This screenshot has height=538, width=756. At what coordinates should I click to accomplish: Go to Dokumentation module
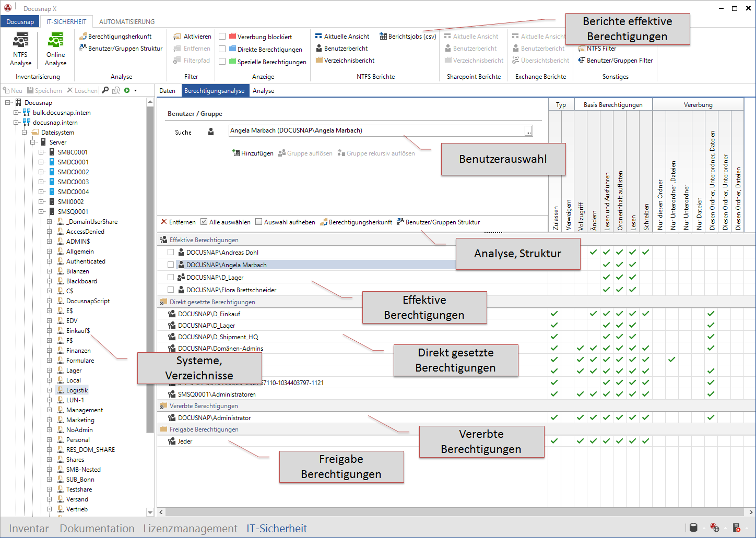point(97,528)
